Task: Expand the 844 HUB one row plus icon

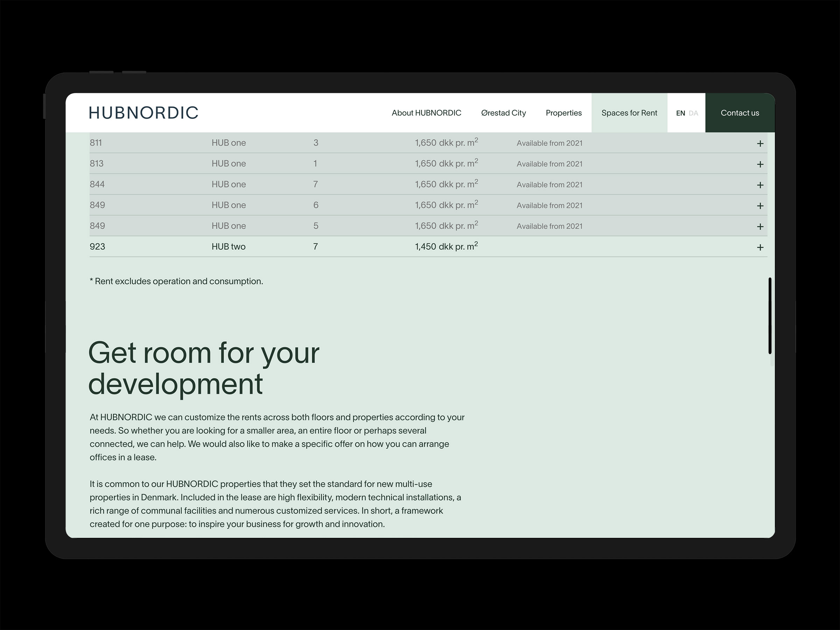Action: coord(760,185)
